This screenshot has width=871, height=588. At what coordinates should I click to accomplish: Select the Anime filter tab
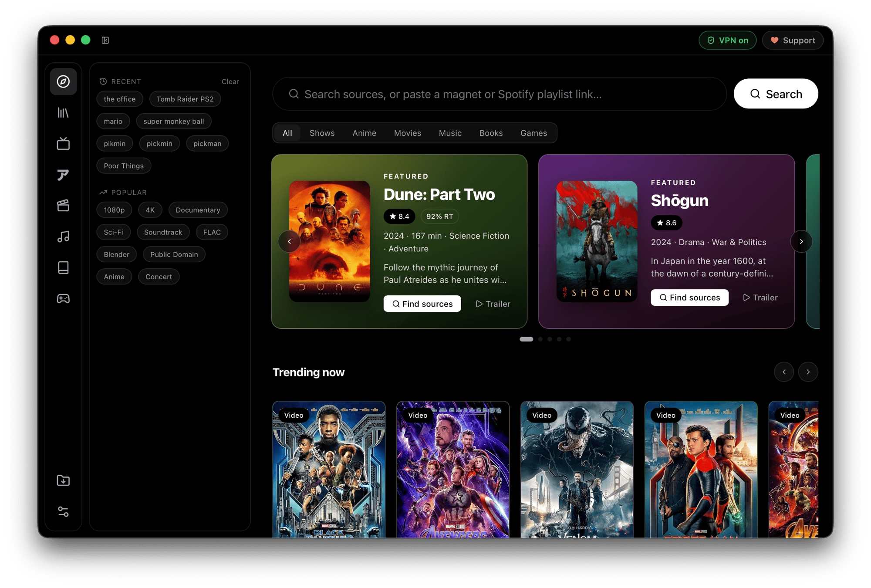[364, 133]
